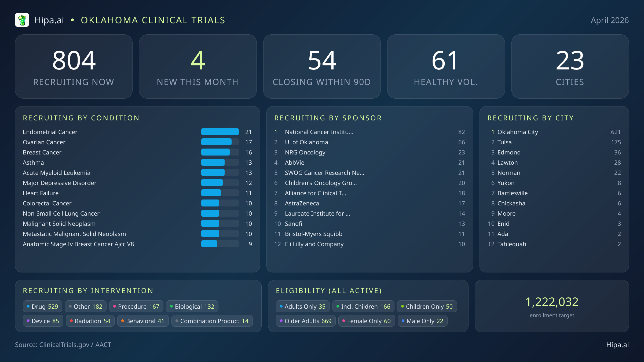Click NRG Oncology sponsor row
The width and height of the screenshot is (644, 362).
click(x=369, y=152)
